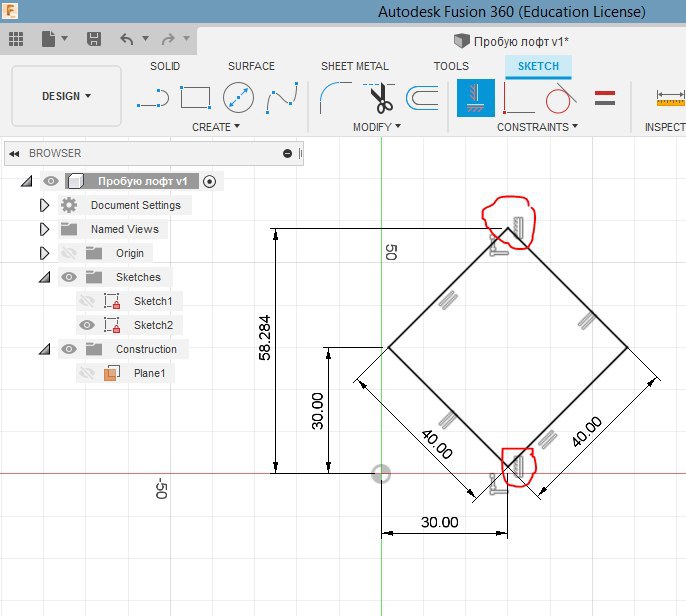Show the hidden Origin folder
Viewport: 686px width, 616px height.
[69, 253]
